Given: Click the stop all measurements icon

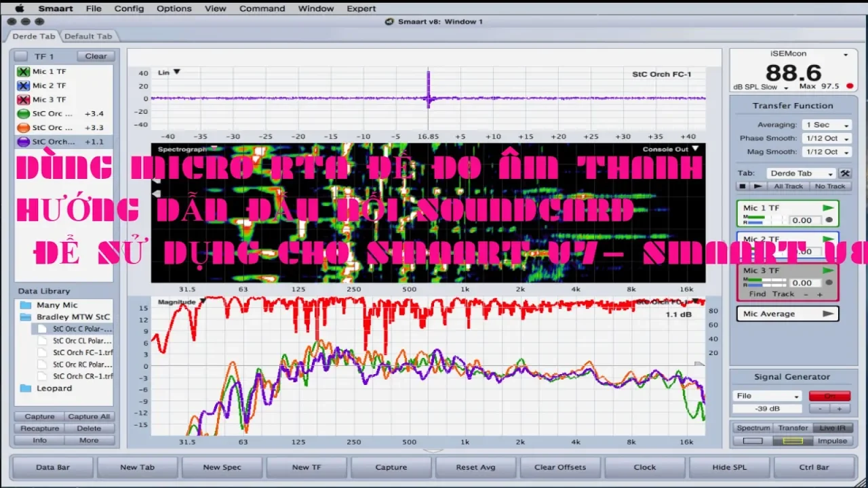Looking at the screenshot, I should click(743, 186).
